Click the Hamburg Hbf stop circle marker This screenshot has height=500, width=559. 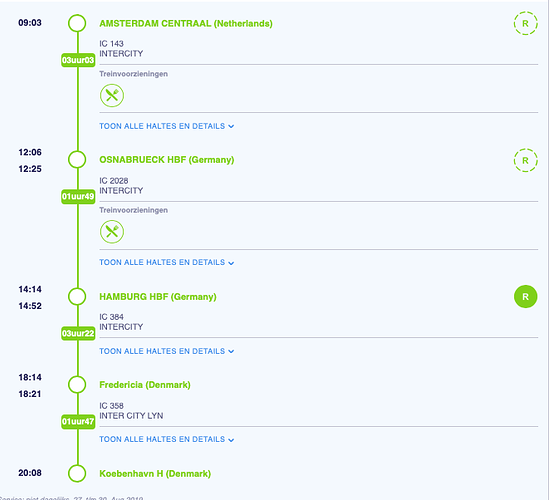coord(77,297)
